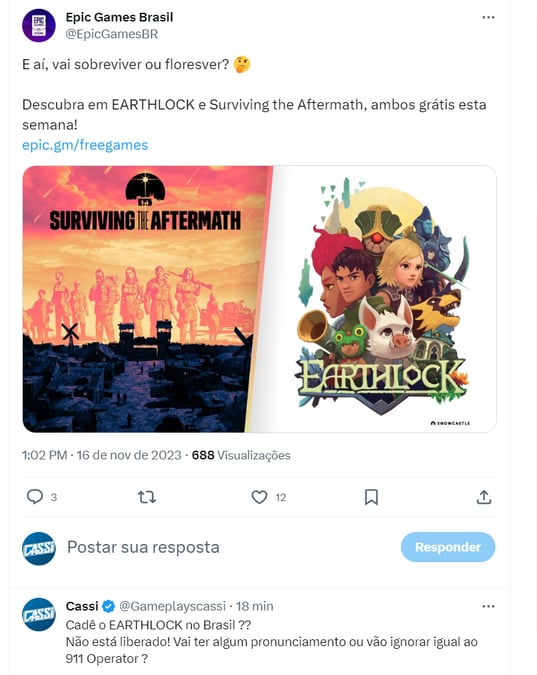Open Cassi's avatar in the comment
Viewport: 537px width, 675px height.
click(x=39, y=614)
